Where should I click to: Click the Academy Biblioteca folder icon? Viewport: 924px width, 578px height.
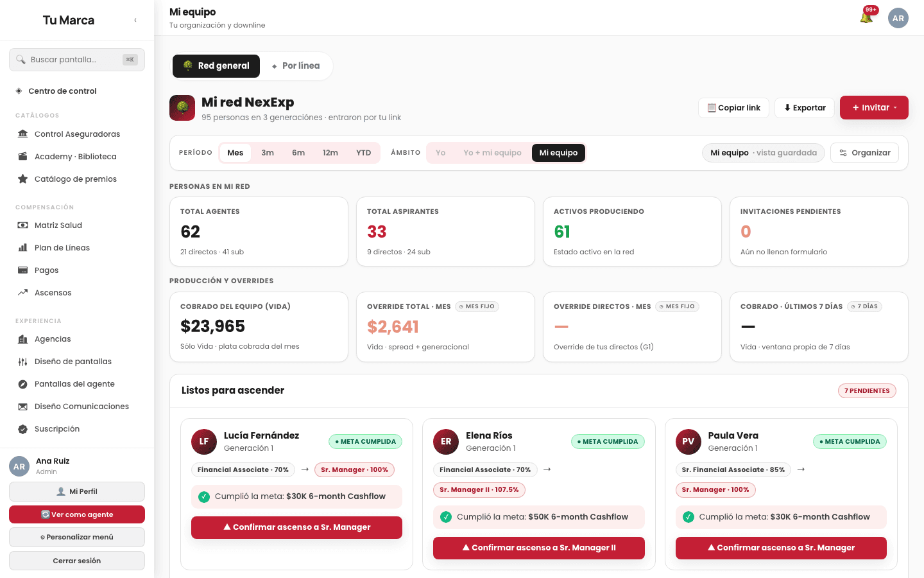click(x=23, y=157)
